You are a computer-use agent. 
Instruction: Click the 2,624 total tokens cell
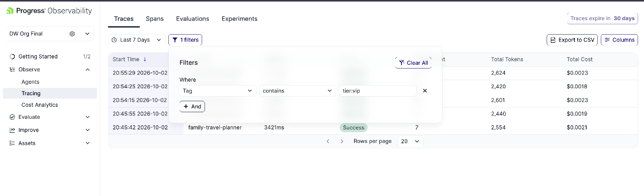click(x=498, y=73)
